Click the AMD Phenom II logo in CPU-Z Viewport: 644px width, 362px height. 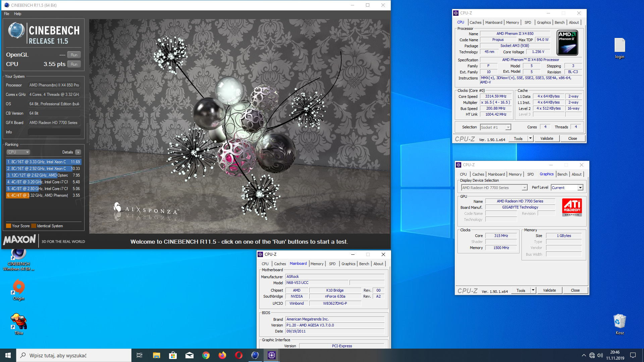pos(567,43)
